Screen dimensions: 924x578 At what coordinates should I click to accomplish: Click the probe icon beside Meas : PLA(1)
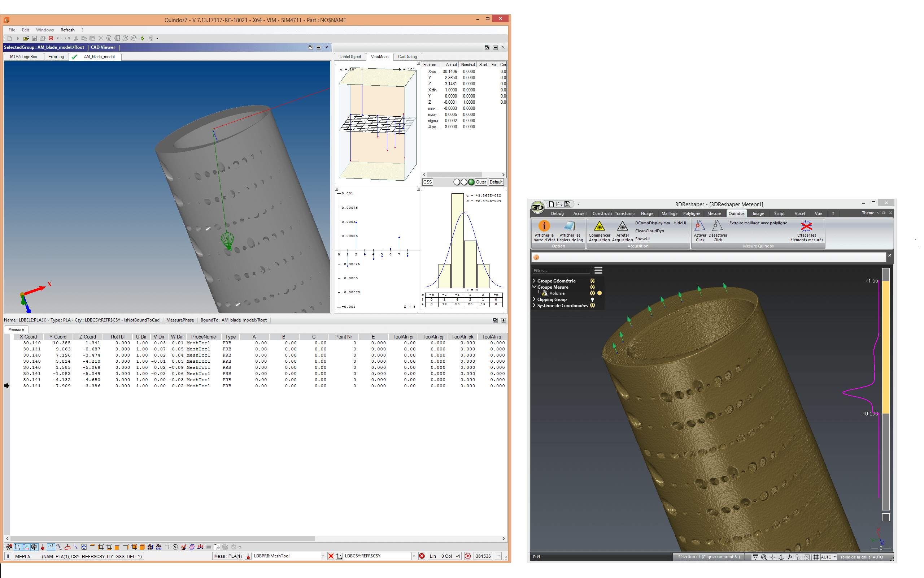pyautogui.click(x=248, y=556)
